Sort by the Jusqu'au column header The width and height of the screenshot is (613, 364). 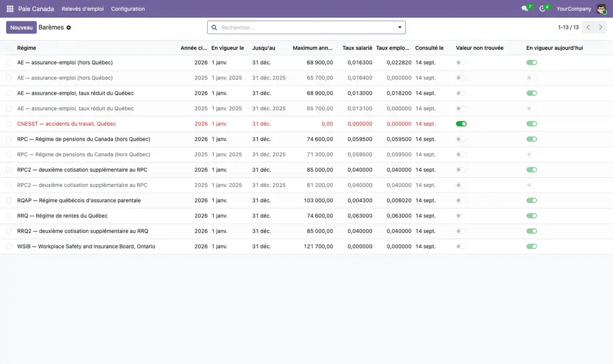tap(263, 48)
